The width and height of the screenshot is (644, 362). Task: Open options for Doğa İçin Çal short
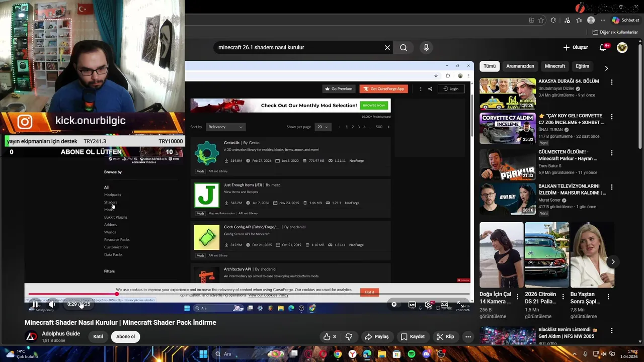point(518,297)
